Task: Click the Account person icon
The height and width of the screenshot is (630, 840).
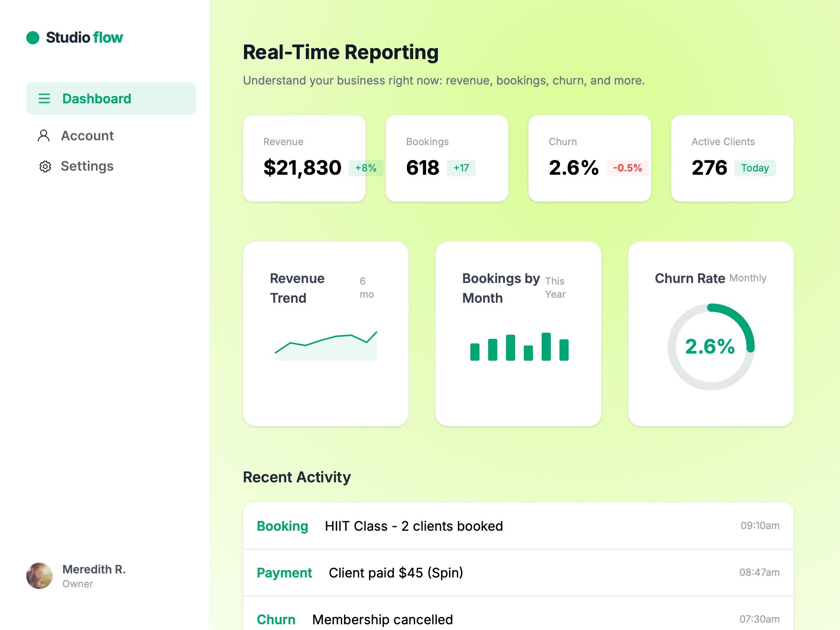Action: pos(44,136)
